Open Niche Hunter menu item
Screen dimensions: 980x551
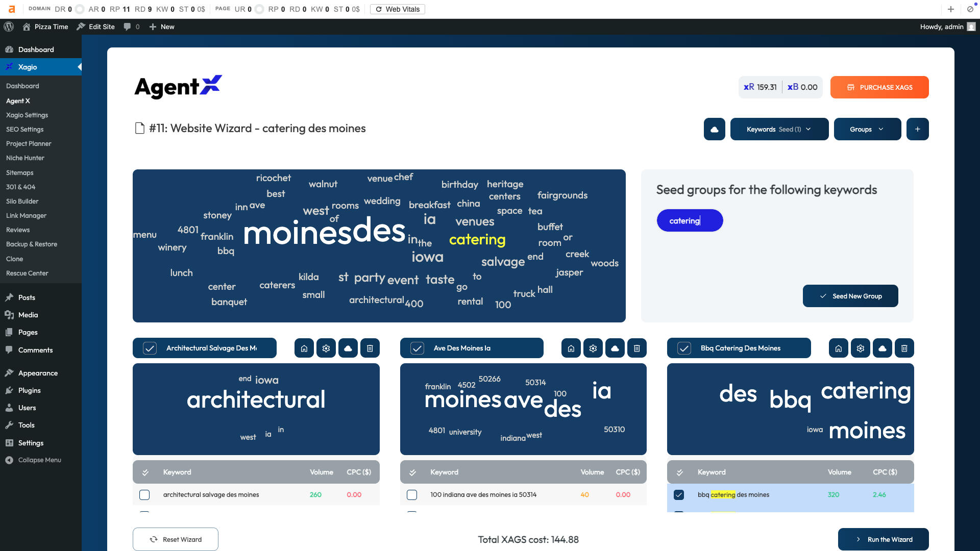(25, 158)
